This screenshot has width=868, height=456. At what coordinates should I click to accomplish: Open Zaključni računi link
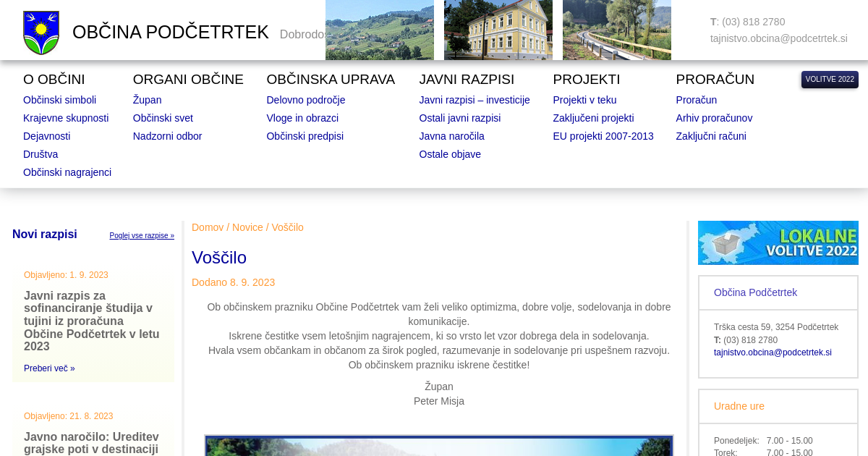(x=710, y=136)
